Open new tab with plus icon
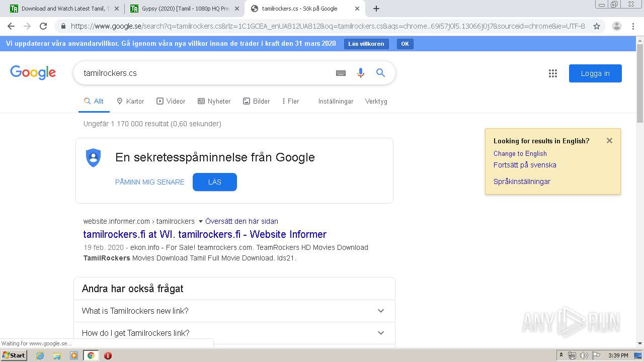The height and width of the screenshot is (362, 644). click(x=376, y=9)
